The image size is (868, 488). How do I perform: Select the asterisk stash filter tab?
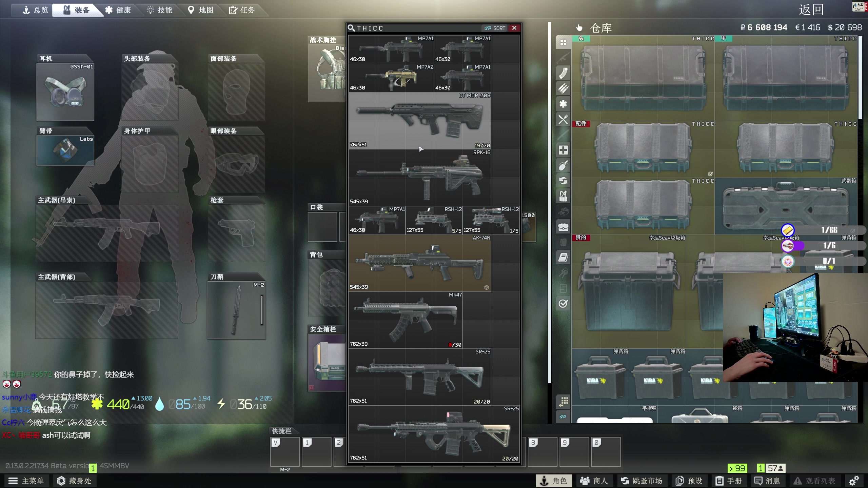(x=563, y=104)
